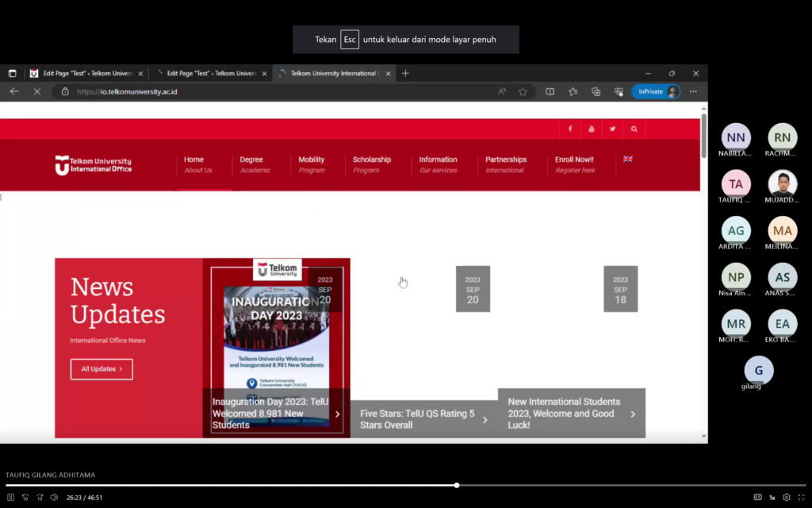Switch to the second Edit Page "Test" tab
The image size is (812, 508).
210,74
